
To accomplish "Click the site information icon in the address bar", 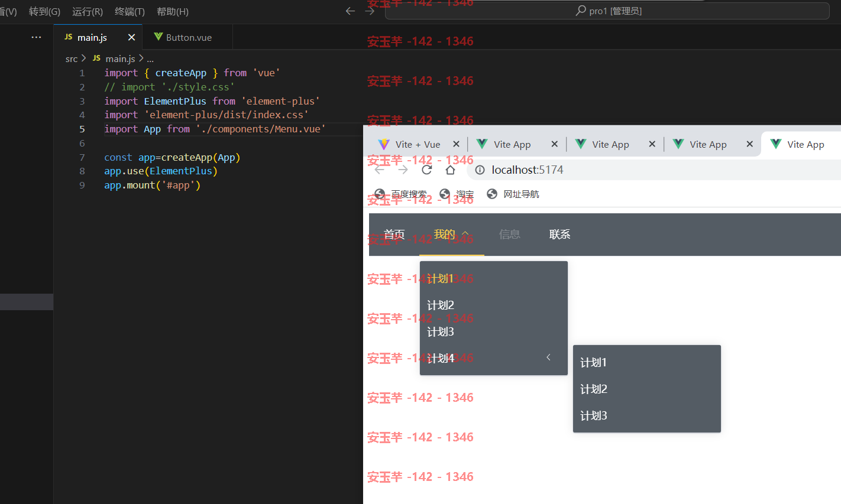I will tap(480, 170).
